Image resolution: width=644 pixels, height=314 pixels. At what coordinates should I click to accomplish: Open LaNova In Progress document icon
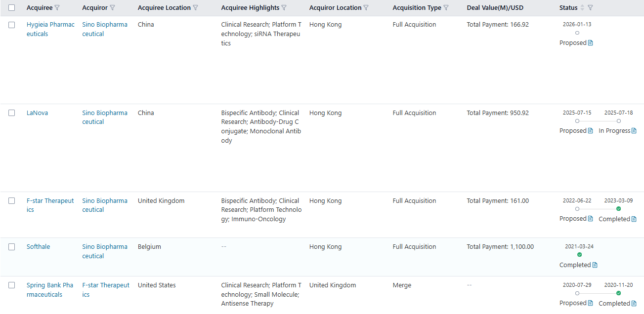(634, 131)
